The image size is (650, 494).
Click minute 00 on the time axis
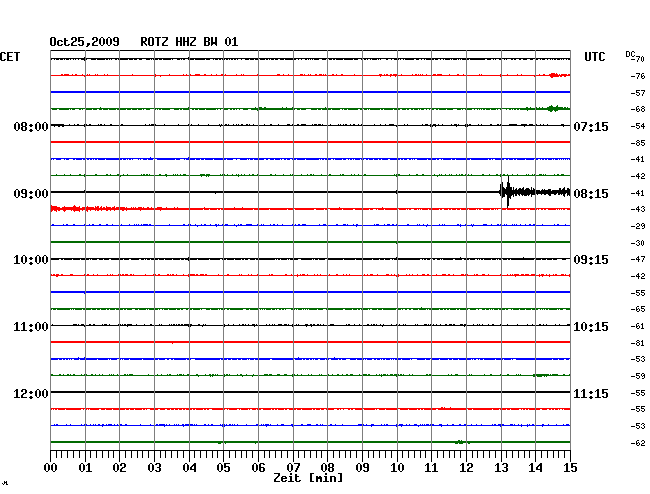[51, 468]
